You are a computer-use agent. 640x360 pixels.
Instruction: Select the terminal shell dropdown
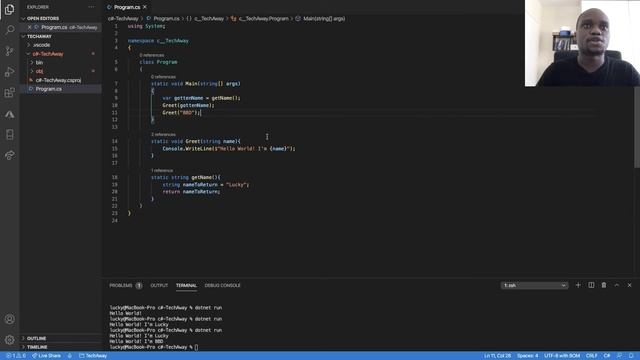click(534, 285)
